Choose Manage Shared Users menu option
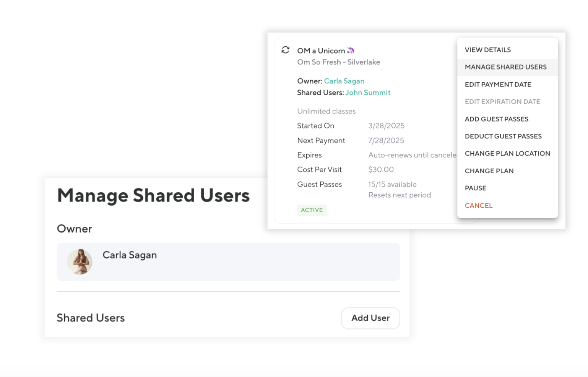 505,67
